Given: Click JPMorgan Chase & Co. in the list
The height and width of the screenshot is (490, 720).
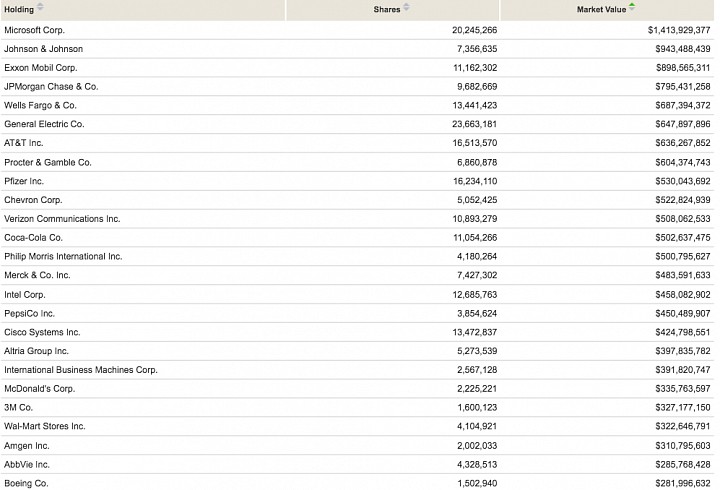Looking at the screenshot, I should 51,87.
